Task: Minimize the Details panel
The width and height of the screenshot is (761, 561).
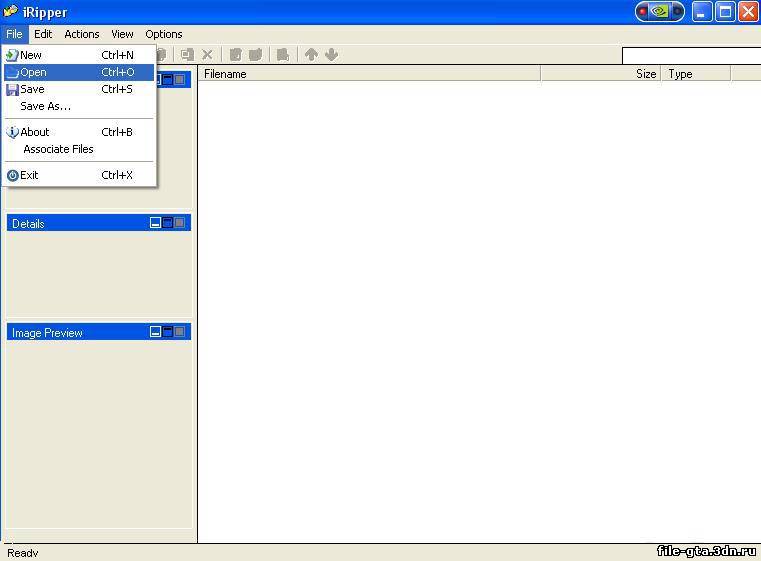Action: pyautogui.click(x=155, y=223)
